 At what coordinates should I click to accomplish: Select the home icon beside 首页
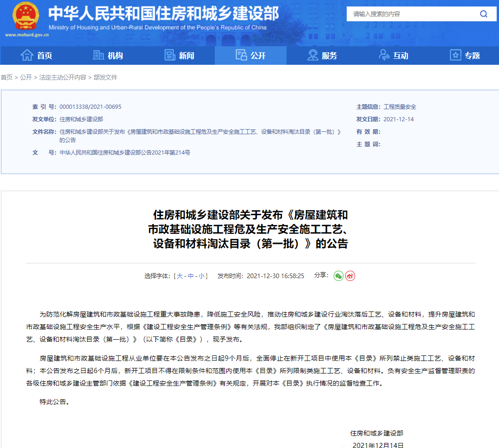tap(27, 55)
